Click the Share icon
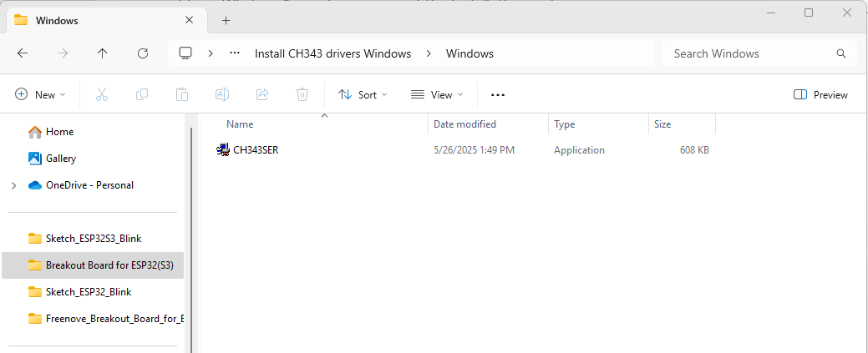This screenshot has height=353, width=868. pyautogui.click(x=262, y=94)
